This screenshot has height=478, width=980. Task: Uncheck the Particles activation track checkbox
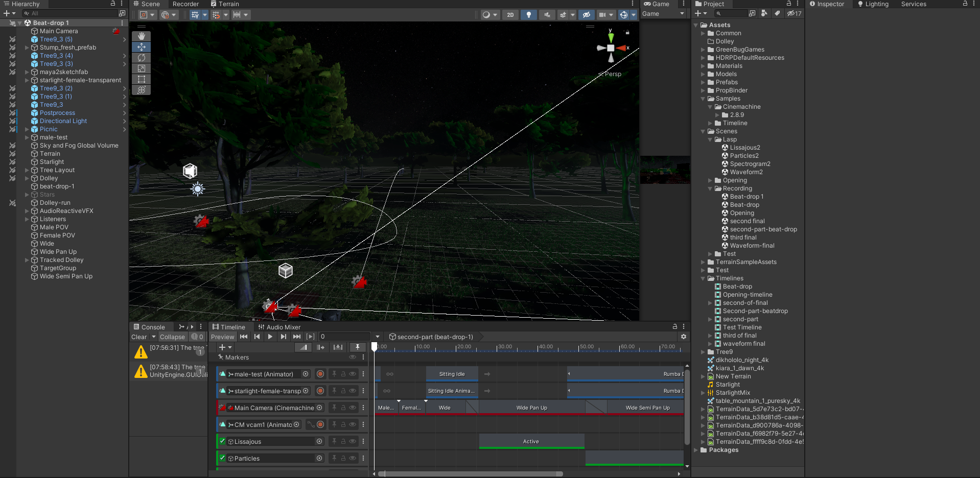pyautogui.click(x=222, y=458)
